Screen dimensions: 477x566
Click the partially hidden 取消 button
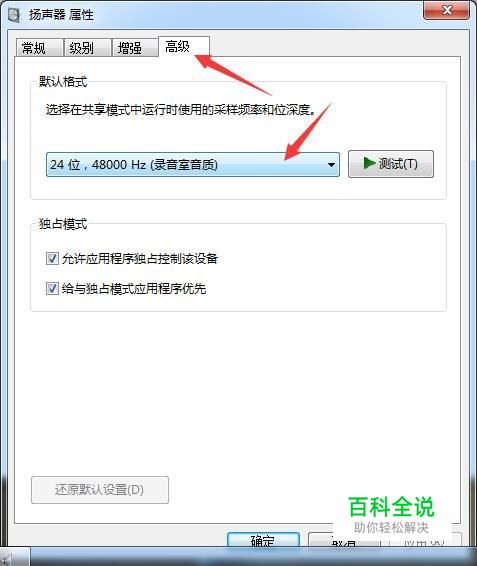[344, 539]
